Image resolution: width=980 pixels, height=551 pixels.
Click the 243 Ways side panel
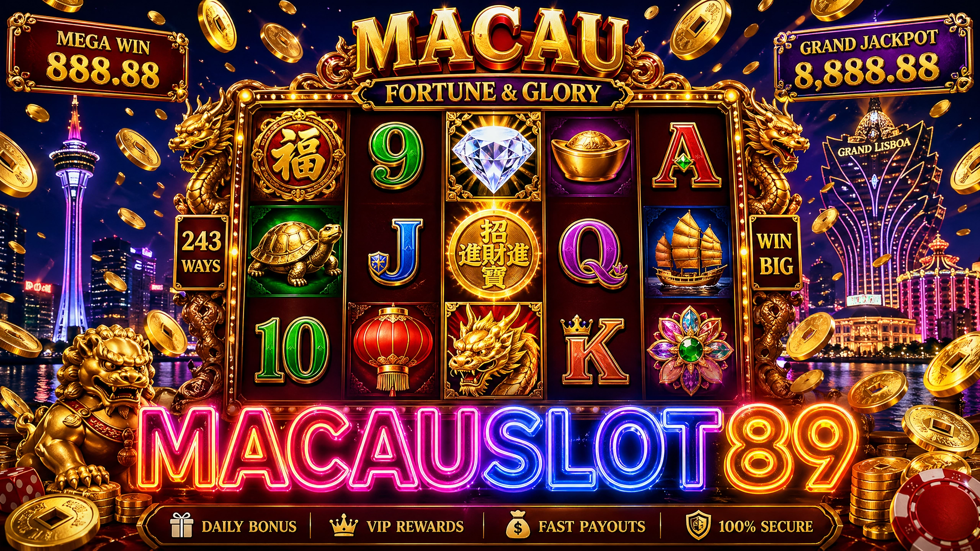click(x=201, y=253)
